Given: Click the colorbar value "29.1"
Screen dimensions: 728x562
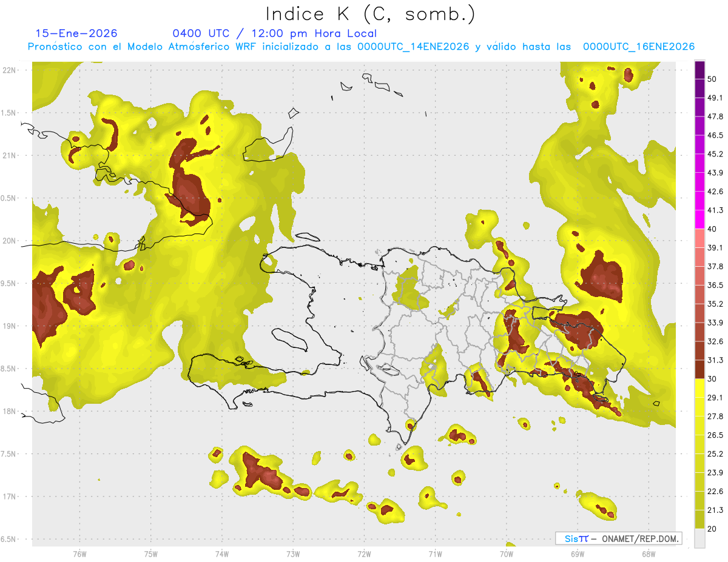Looking at the screenshot, I should pos(715,398).
